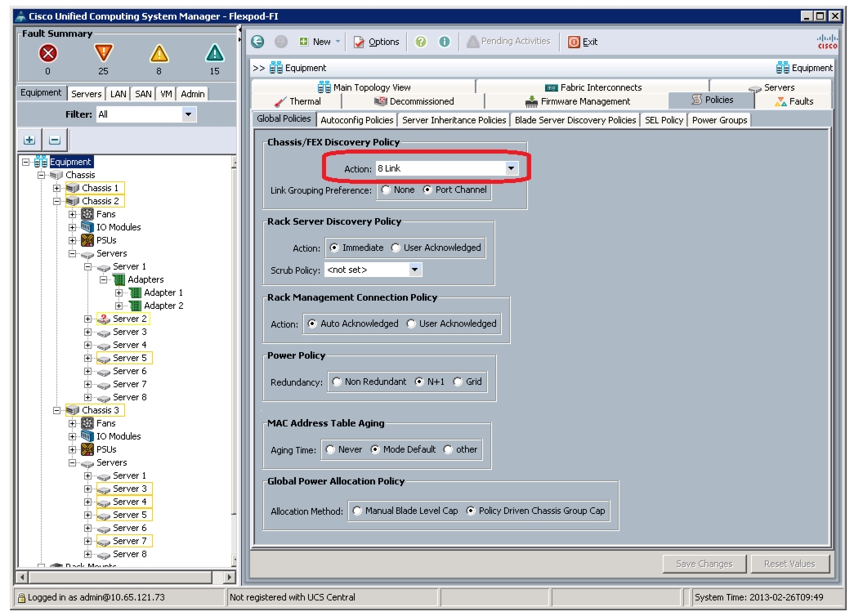Select Auto Acknowledged rack management connection
Image resolution: width=854 pixels, height=616 pixels.
tap(312, 324)
